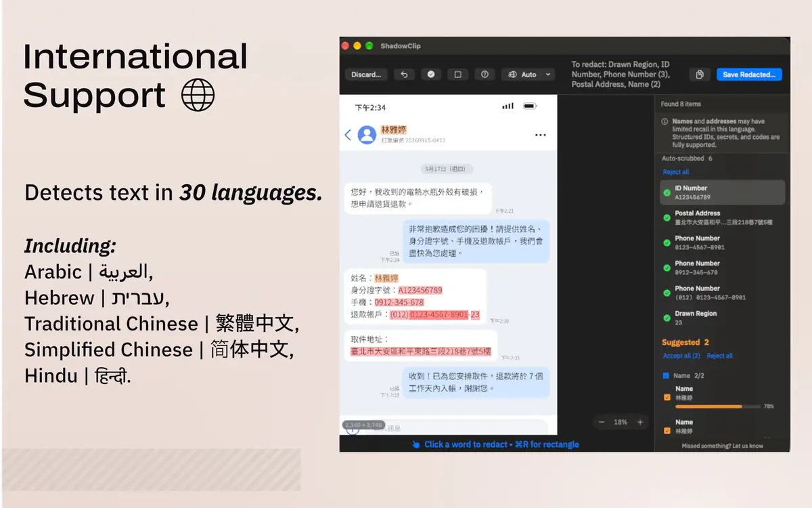Click the 2,340 × 3,748 dimensions label

[x=363, y=424]
